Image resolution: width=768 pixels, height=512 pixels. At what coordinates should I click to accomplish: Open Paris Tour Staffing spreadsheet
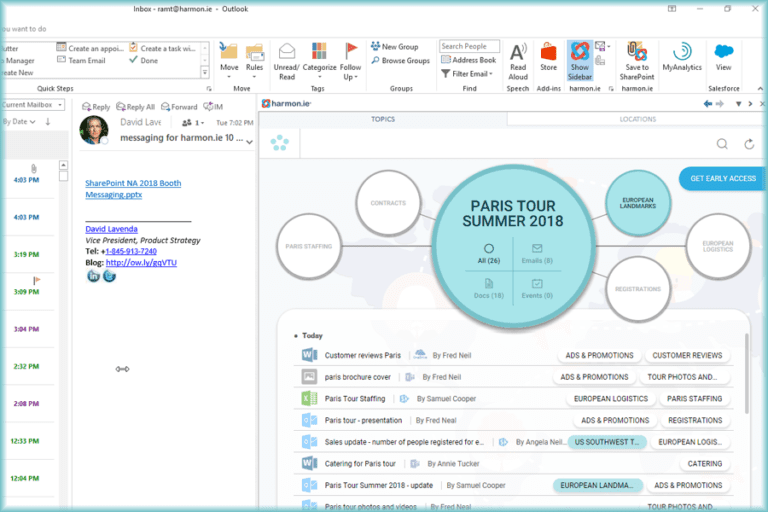[355, 399]
